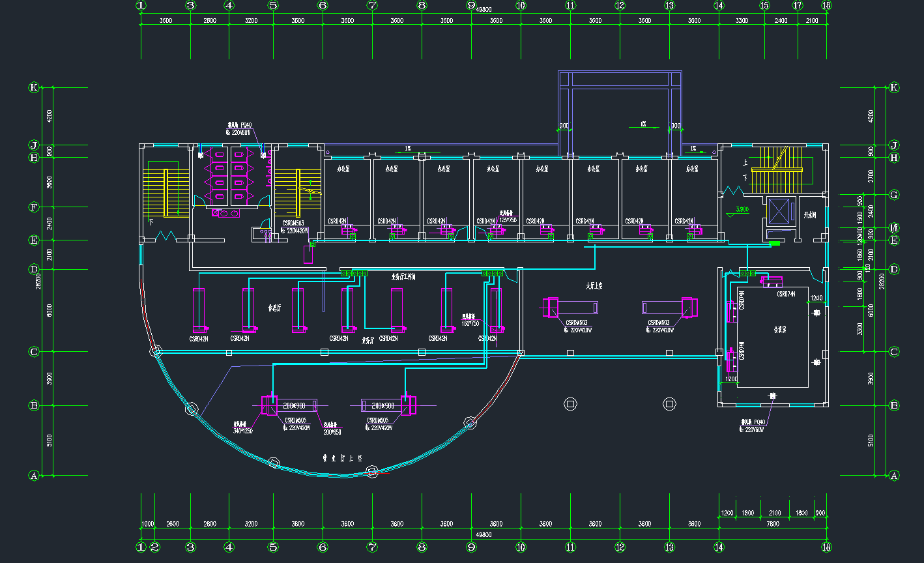Image resolution: width=924 pixels, height=563 pixels.
Task: Click the CSR074N label in meeting room
Action: 786,294
